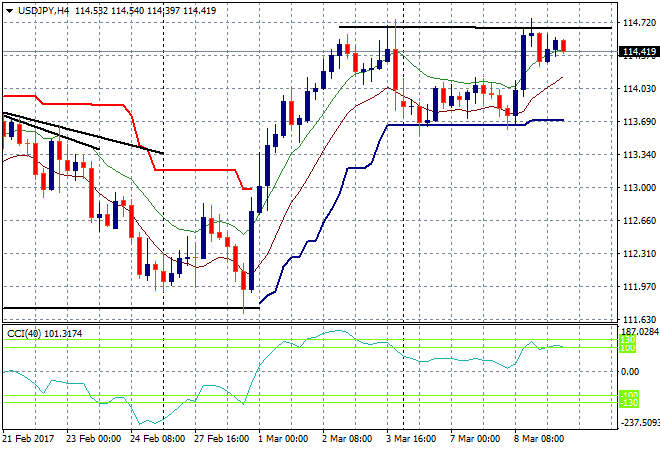Click the triangle arrow before USDJPY,H4
The image size is (660, 450).
click(9, 11)
